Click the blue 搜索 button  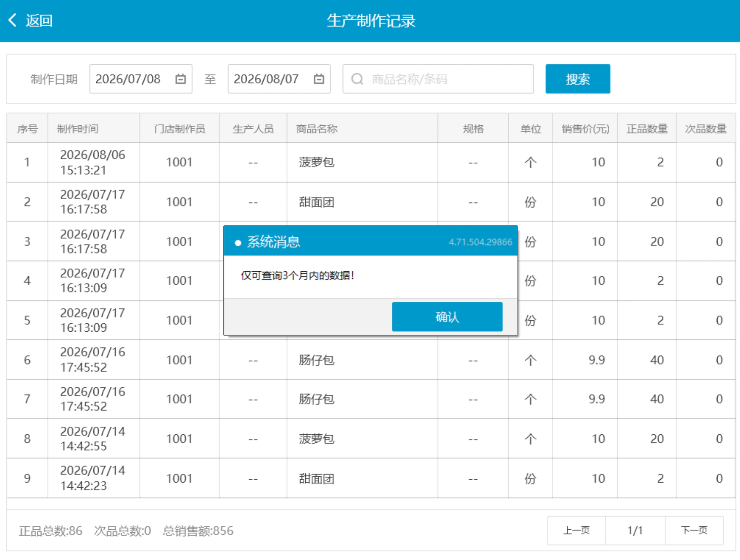[x=577, y=79]
